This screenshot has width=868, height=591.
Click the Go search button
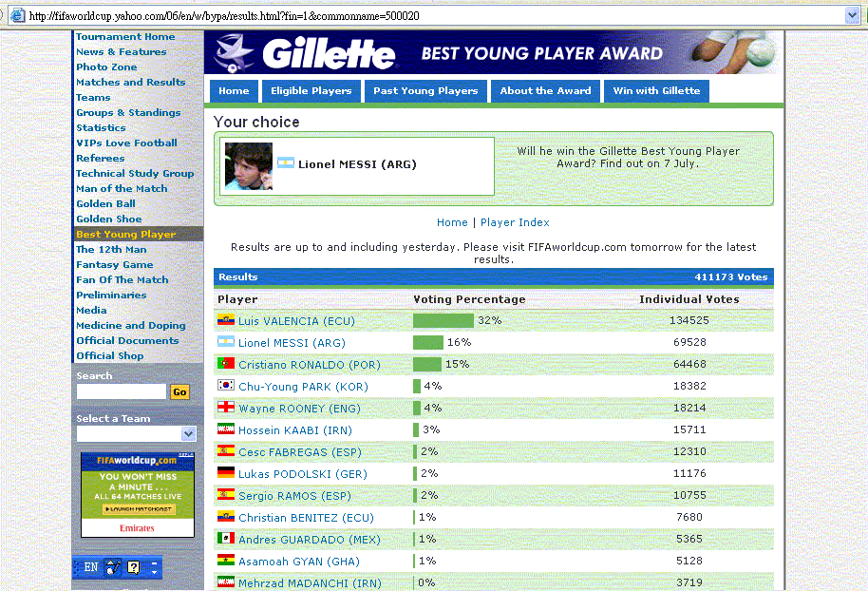(x=179, y=392)
